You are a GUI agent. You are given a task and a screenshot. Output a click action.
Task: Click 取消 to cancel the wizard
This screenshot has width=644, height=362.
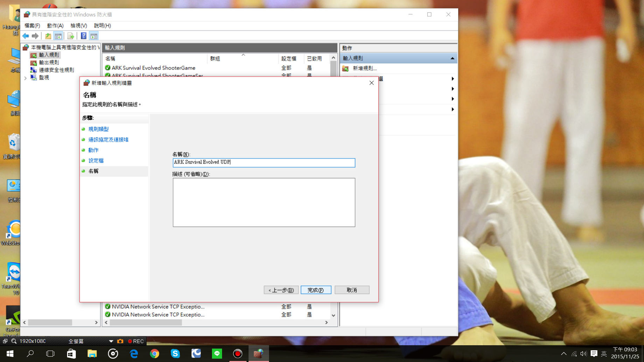(x=352, y=290)
